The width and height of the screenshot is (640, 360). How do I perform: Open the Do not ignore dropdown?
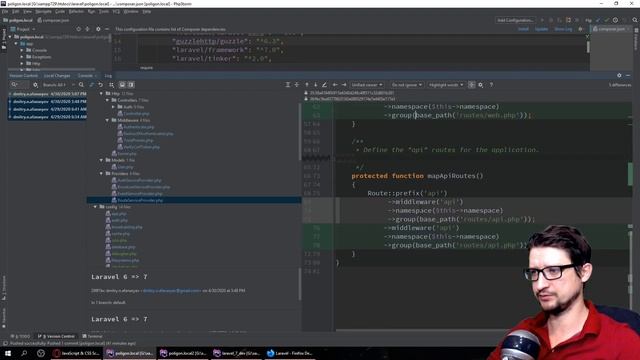[406, 84]
